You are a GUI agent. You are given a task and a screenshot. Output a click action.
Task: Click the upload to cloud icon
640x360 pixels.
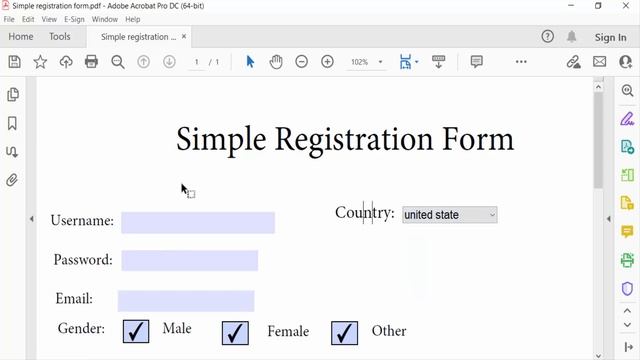click(66, 62)
